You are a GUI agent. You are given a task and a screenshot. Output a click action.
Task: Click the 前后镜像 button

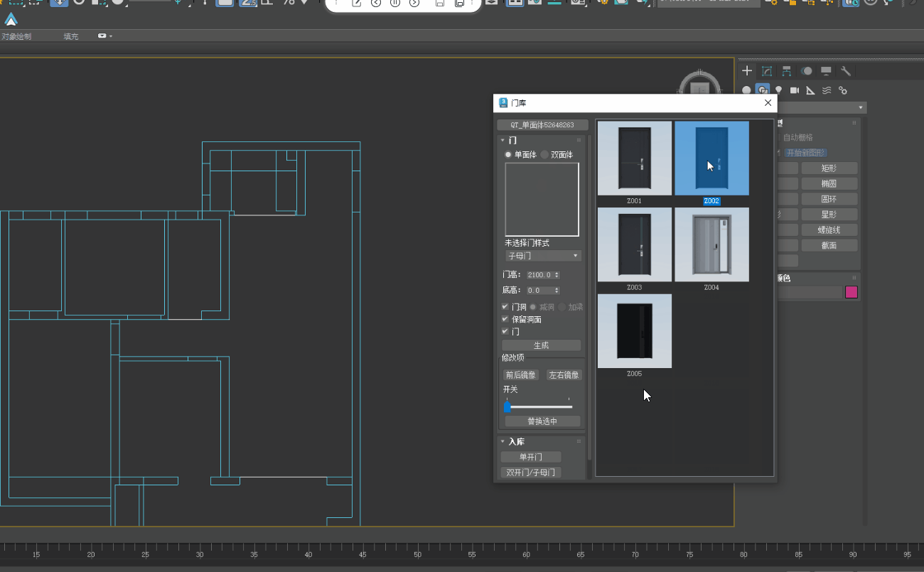point(521,375)
